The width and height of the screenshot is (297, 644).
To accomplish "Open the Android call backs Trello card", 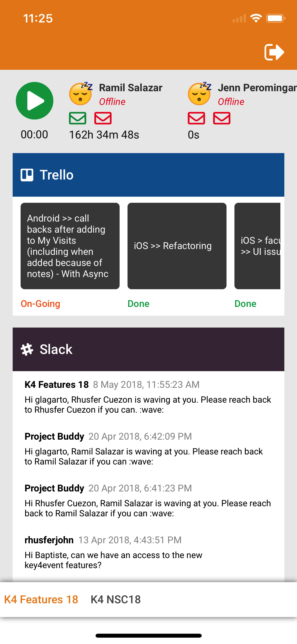I will [x=70, y=246].
